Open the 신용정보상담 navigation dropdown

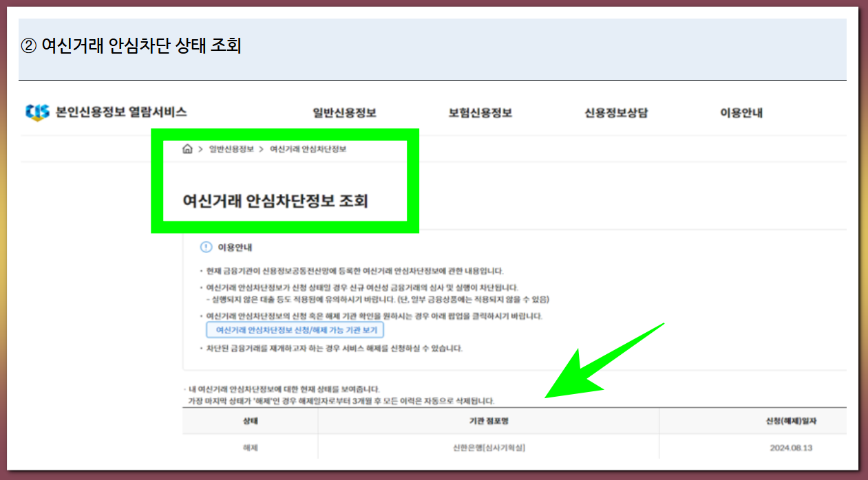616,111
